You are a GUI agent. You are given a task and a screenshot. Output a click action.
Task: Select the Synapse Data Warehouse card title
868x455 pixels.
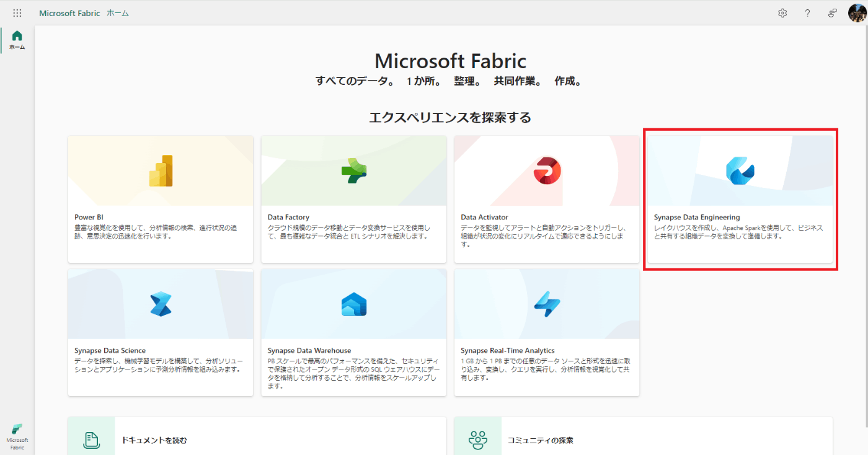click(309, 351)
